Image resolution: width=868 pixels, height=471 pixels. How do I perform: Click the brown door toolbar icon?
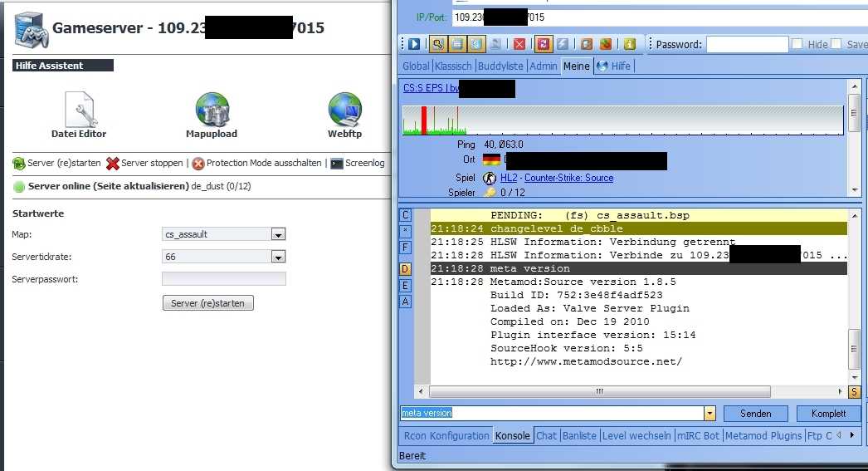coord(587,44)
